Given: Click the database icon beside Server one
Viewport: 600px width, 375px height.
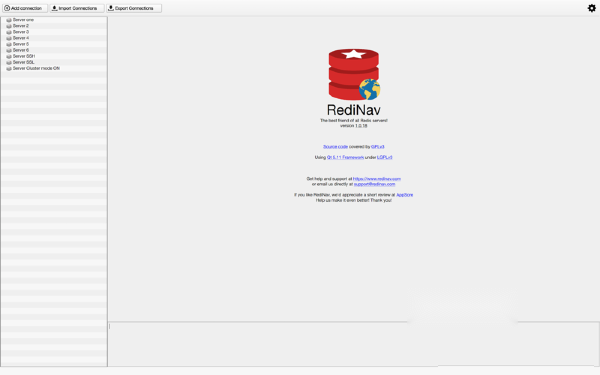Looking at the screenshot, I should click(9, 20).
